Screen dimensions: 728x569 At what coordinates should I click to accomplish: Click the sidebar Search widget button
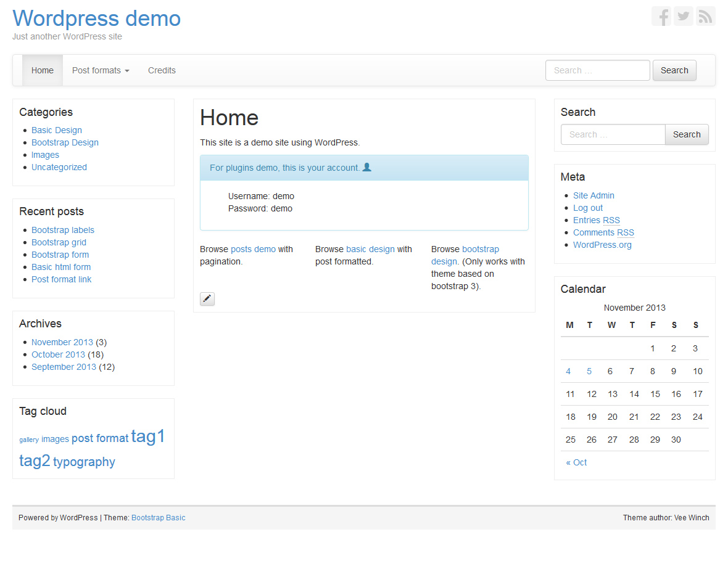pos(687,134)
